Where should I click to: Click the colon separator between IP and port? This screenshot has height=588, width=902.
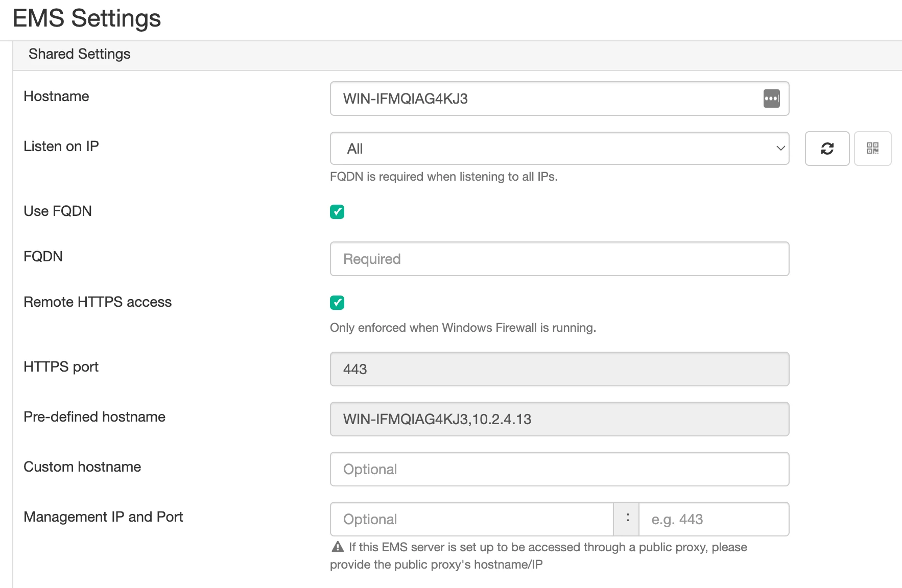627,519
